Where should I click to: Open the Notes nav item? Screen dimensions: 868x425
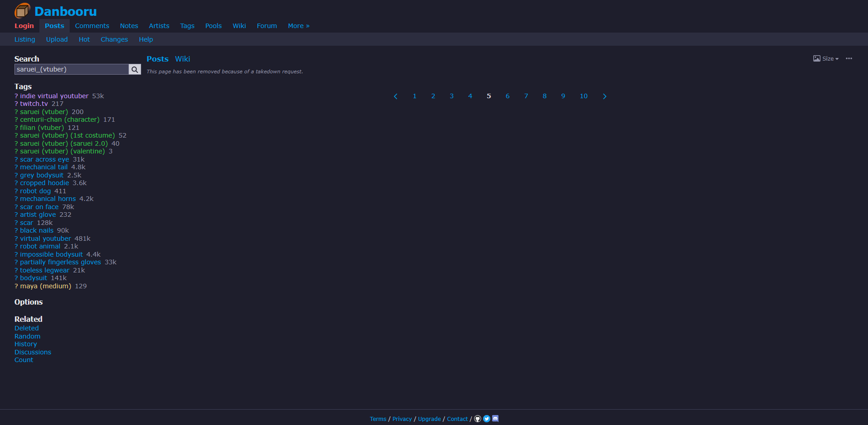[129, 26]
